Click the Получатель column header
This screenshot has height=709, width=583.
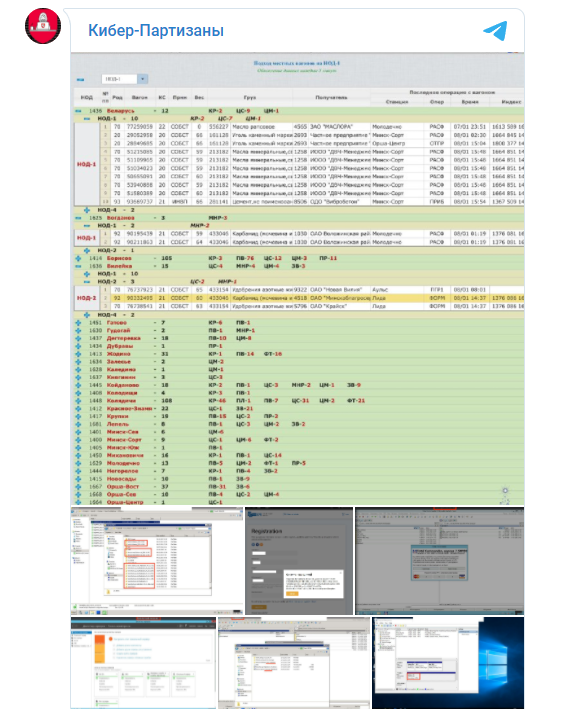(x=332, y=97)
